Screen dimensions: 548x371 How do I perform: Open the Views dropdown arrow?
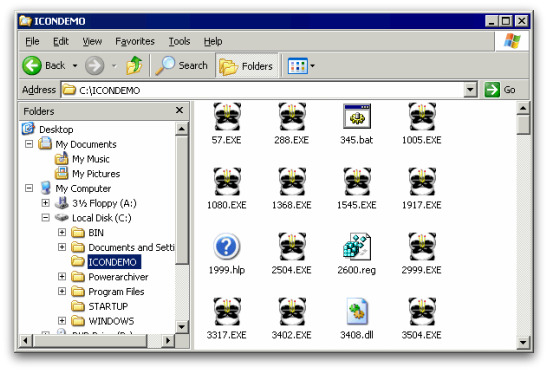312,66
